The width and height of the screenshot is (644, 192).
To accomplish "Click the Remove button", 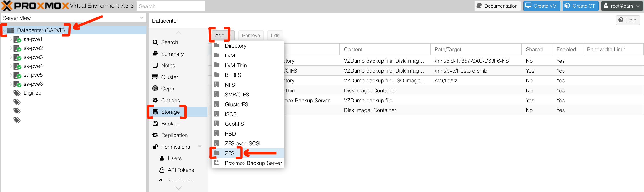I will (x=251, y=35).
